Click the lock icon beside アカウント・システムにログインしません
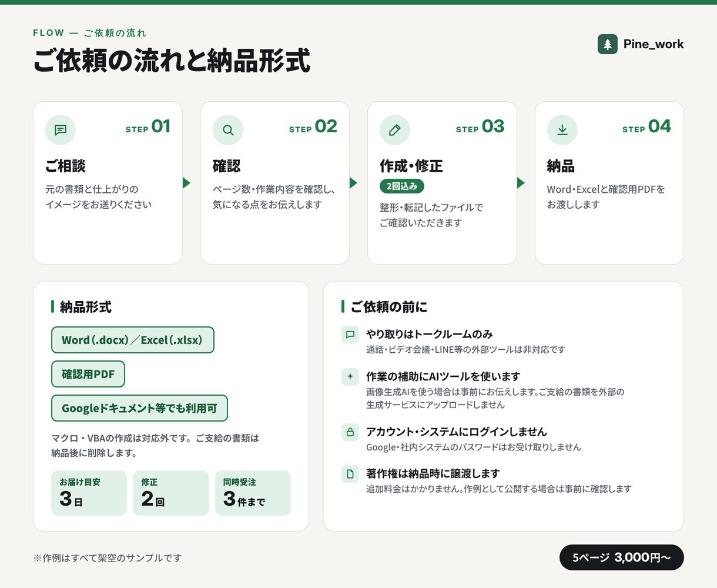 pos(350,432)
